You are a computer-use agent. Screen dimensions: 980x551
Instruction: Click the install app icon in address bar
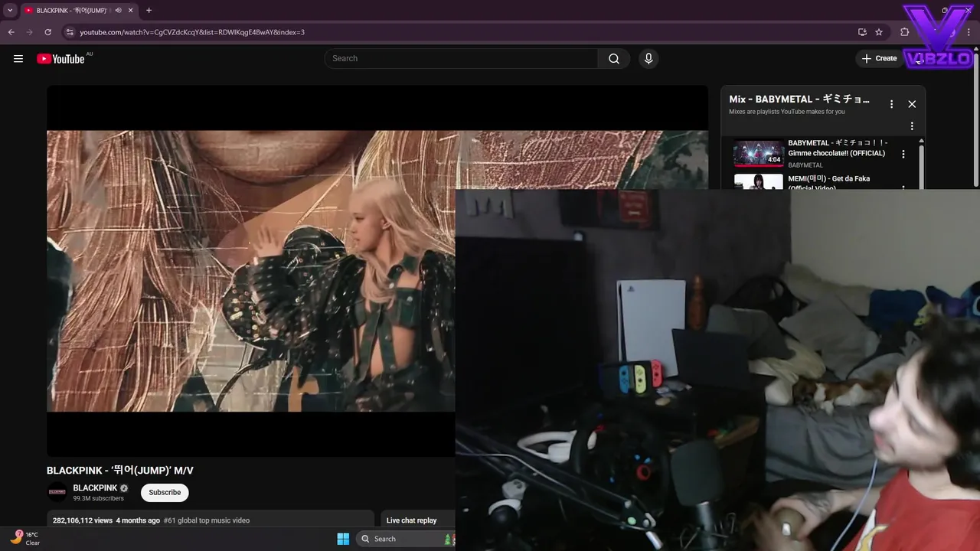[x=862, y=32]
